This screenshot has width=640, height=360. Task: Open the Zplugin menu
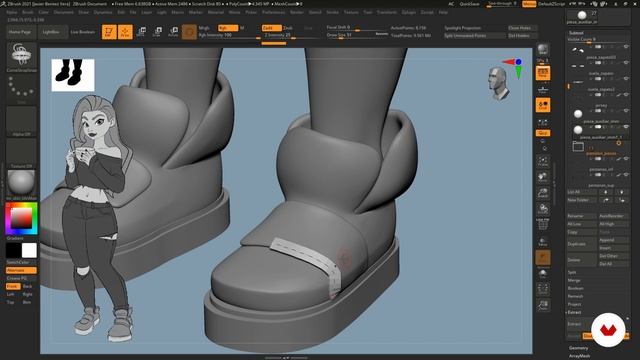point(409,12)
